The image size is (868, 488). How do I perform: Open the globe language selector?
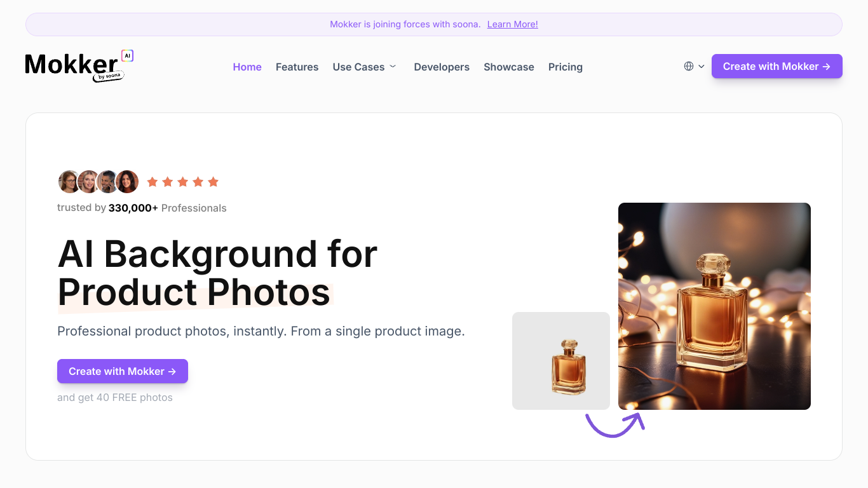click(x=689, y=66)
